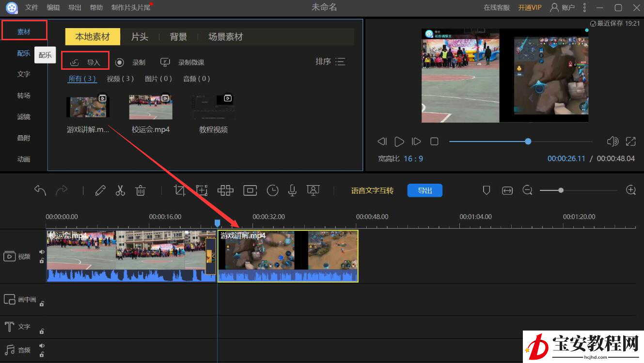Click the video track icon in the timeline
This screenshot has height=363, width=644.
point(9,256)
